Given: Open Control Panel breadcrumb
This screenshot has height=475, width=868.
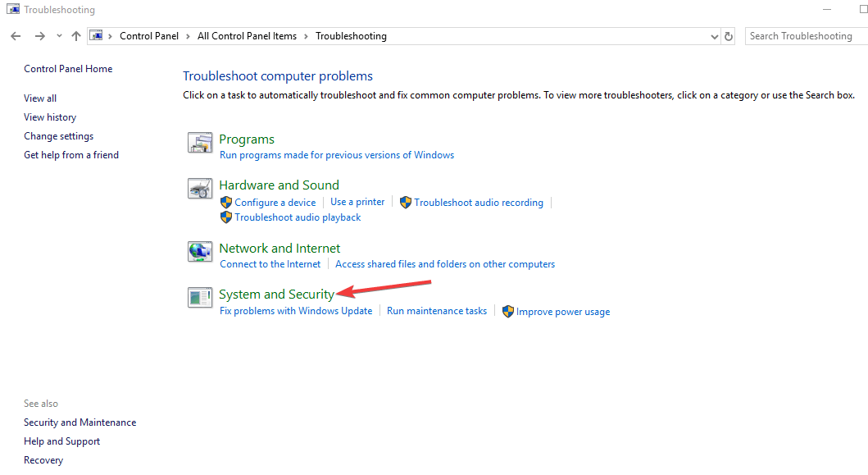Looking at the screenshot, I should [x=149, y=36].
